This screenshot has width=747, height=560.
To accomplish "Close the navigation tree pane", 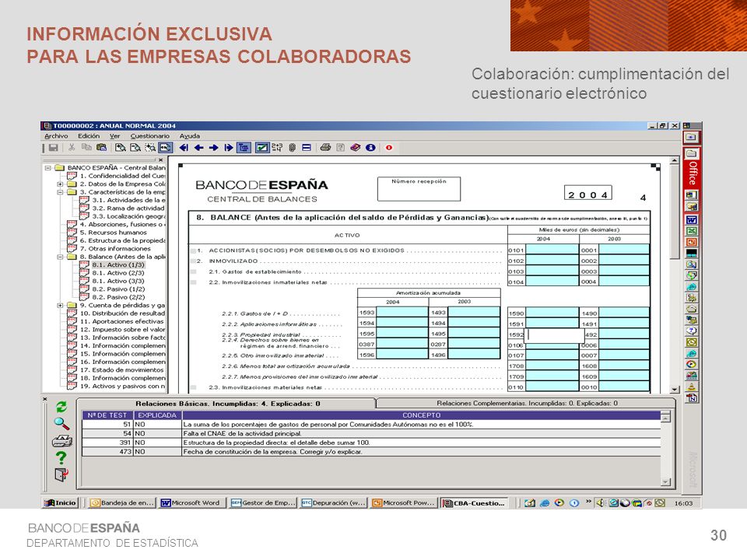I will pos(160,160).
